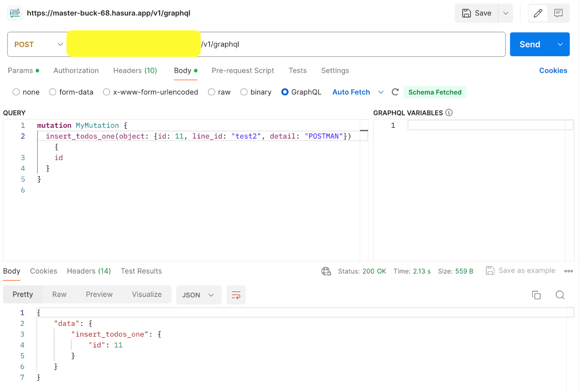Click the GRAPHQL VARIABLES label

(408, 113)
